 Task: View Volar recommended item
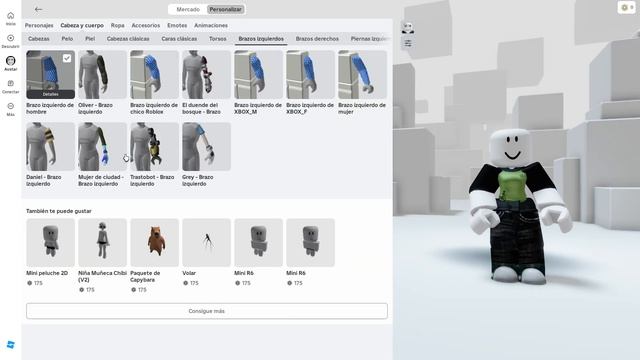207,242
